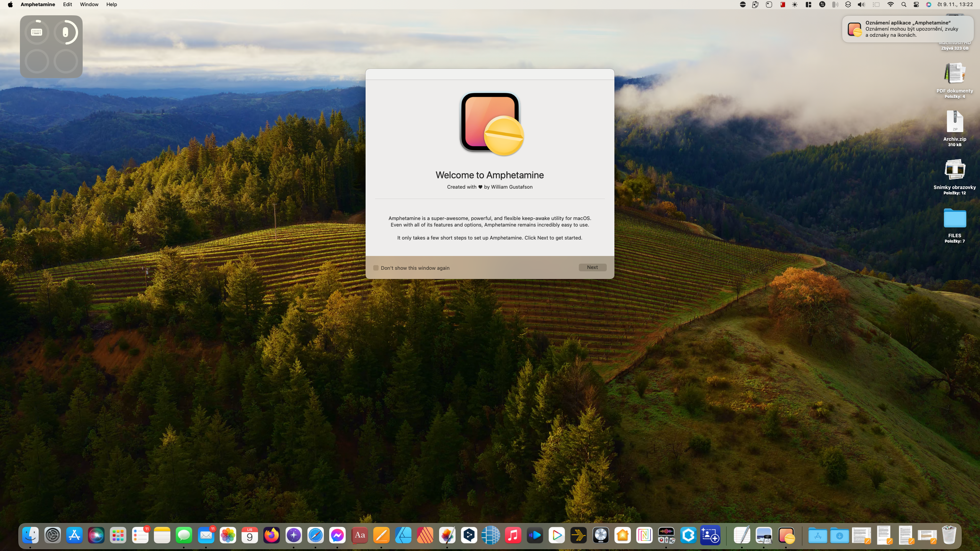Viewport: 980px width, 551px height.
Task: Open the Amphetamine menu bar item
Action: coord(38,5)
